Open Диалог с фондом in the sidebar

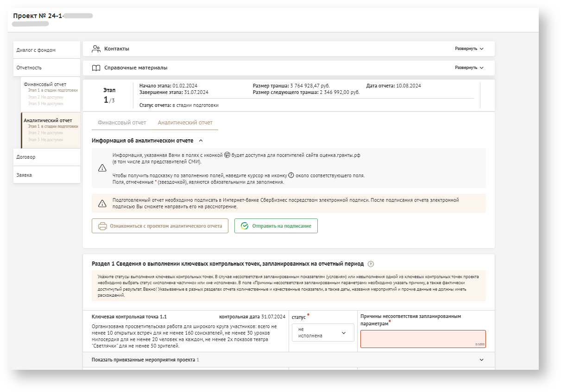(x=36, y=50)
